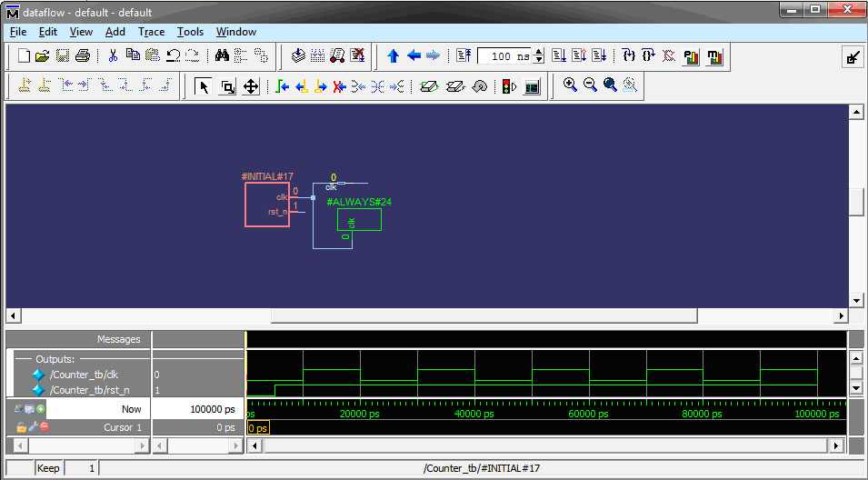The width and height of the screenshot is (868, 480).
Task: Navigate back with blue left arrow
Action: click(414, 55)
